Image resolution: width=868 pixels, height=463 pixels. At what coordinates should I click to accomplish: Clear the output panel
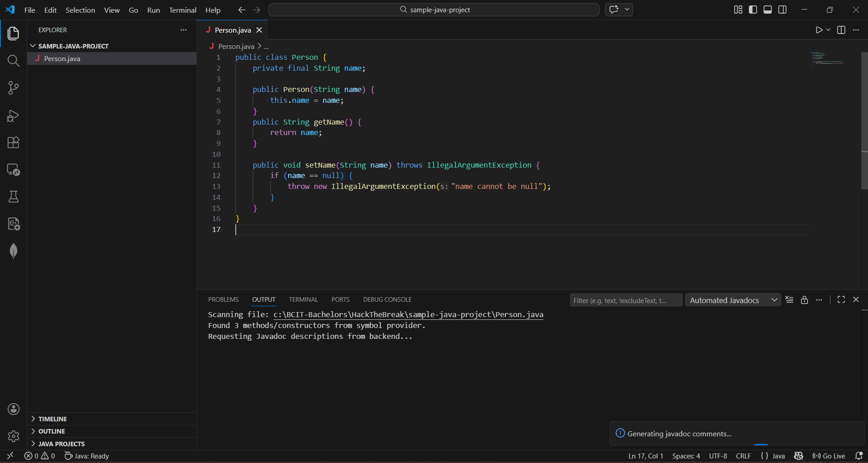[x=789, y=300]
